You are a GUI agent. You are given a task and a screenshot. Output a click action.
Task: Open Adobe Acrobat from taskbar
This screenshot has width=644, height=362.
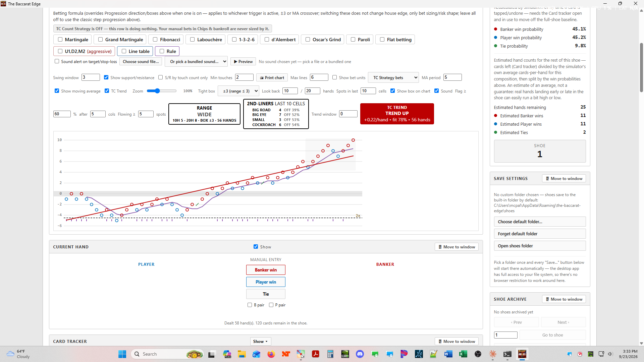(315, 354)
